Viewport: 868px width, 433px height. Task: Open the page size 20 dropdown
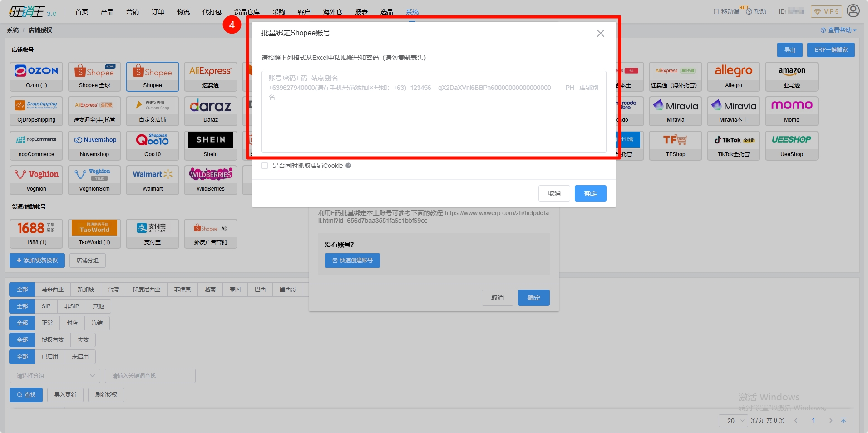[733, 421]
